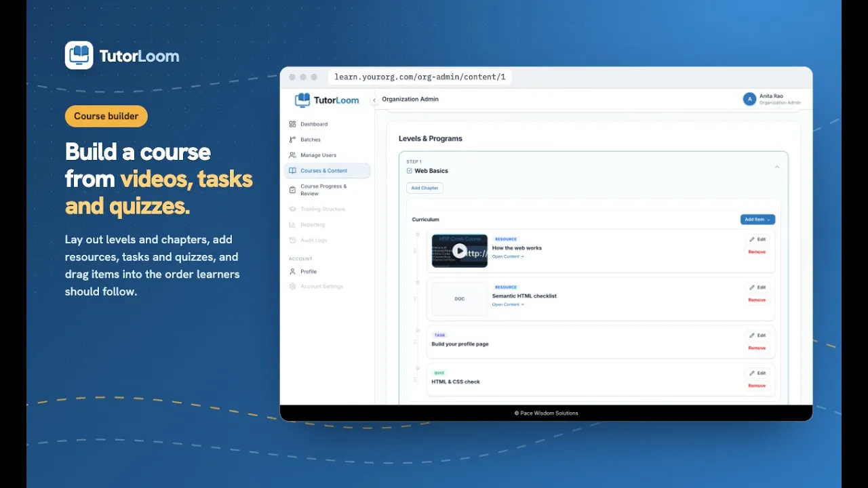The height and width of the screenshot is (488, 868).
Task: Click the Build your profile page title
Action: coord(460,344)
